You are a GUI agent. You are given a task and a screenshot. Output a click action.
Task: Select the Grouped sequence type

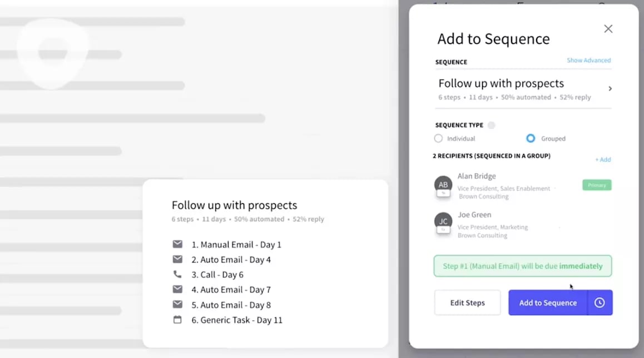pos(531,138)
